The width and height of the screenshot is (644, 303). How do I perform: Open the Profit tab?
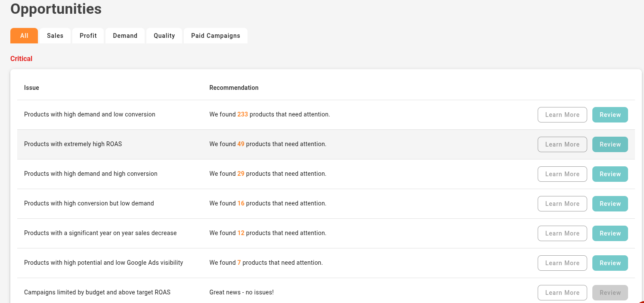point(88,36)
